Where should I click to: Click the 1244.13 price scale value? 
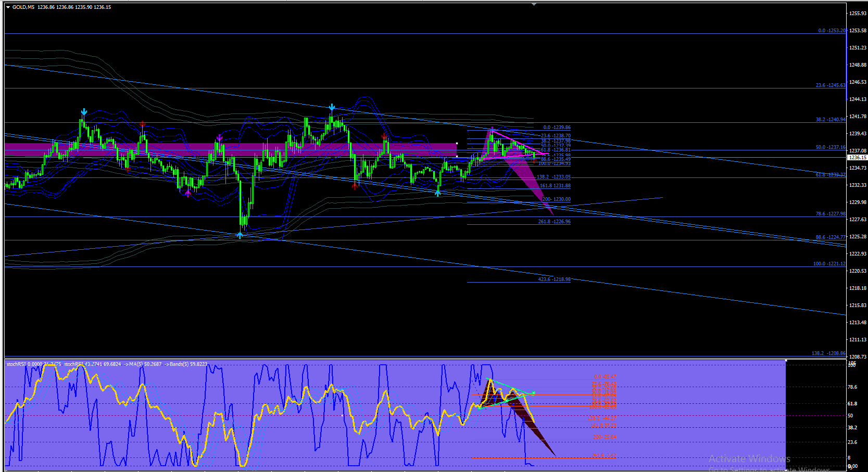[x=858, y=99]
